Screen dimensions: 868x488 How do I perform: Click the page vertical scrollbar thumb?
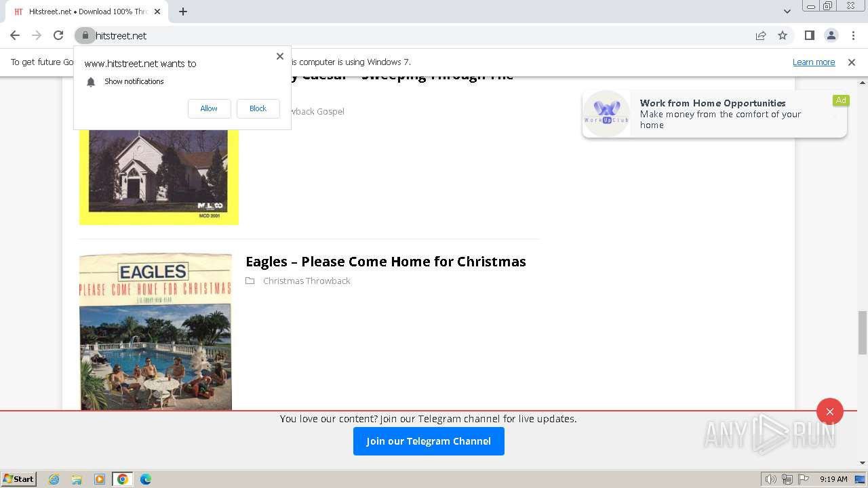(863, 333)
